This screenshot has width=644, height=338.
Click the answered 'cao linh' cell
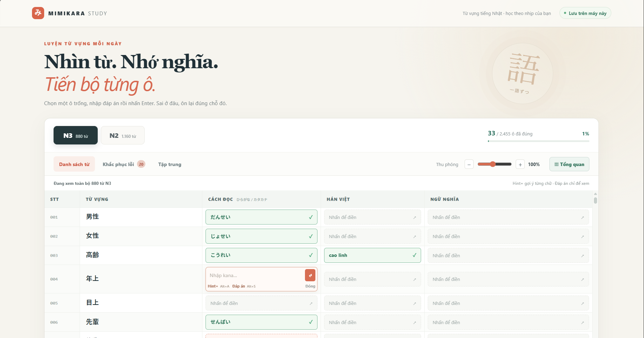[x=372, y=255]
